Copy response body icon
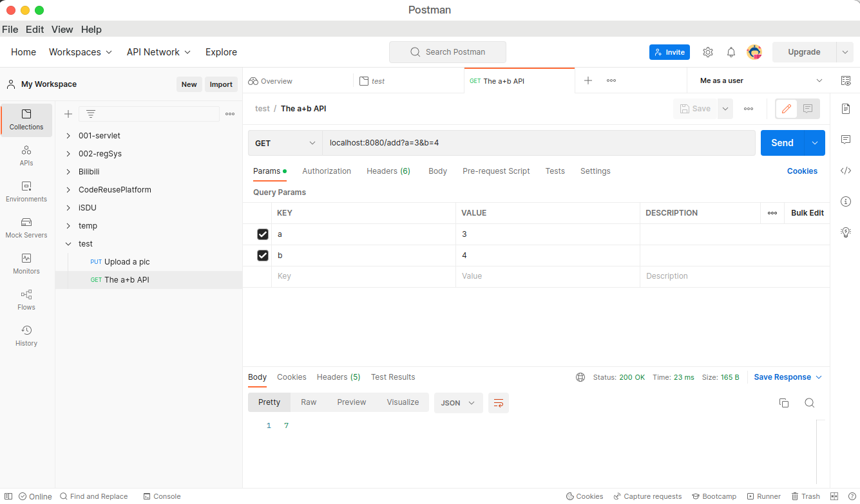Viewport: 860px width, 504px height. point(784,403)
